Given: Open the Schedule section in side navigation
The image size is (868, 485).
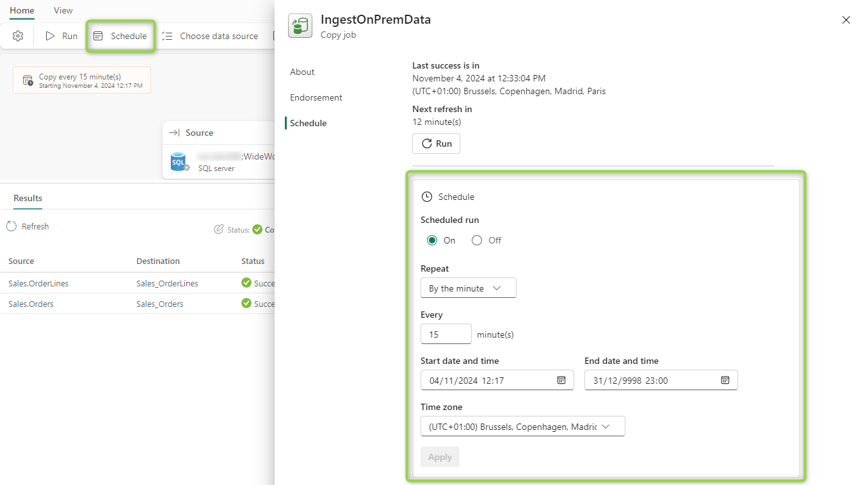Looking at the screenshot, I should coord(308,123).
